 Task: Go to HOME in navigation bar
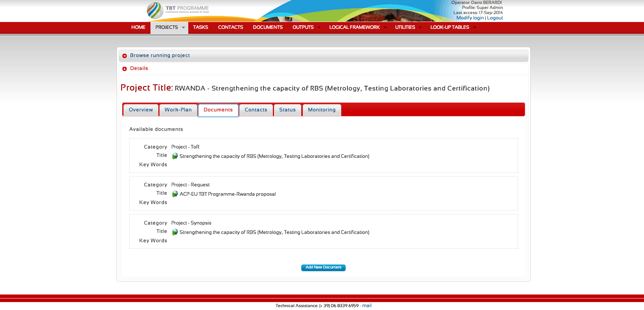138,27
